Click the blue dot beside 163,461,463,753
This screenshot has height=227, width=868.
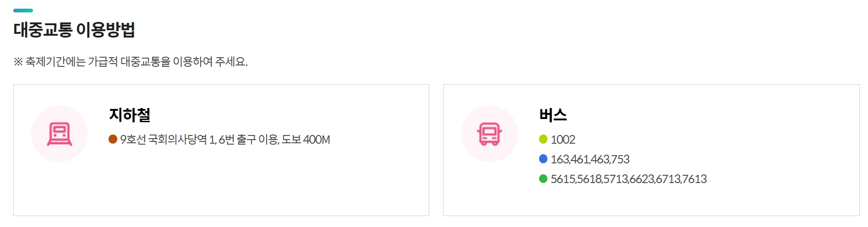[x=543, y=159]
